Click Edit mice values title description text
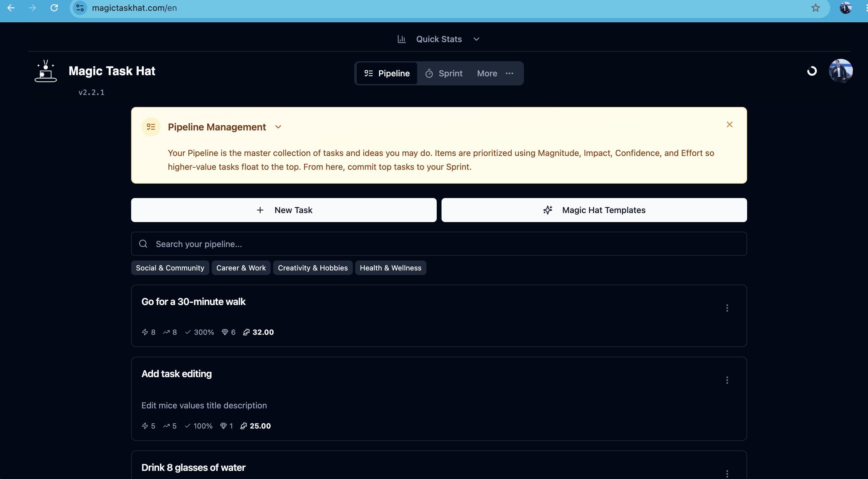 [x=204, y=405]
